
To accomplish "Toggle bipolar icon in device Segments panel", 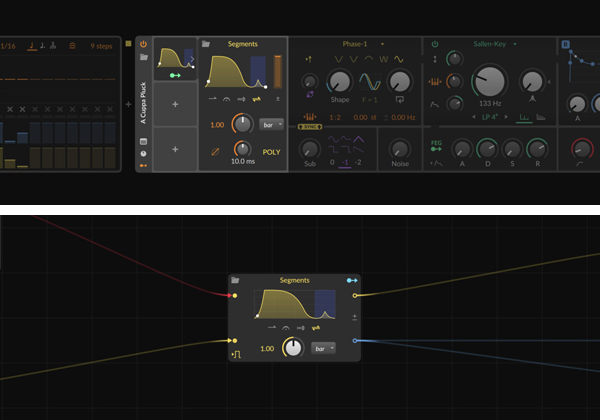I will 278,99.
